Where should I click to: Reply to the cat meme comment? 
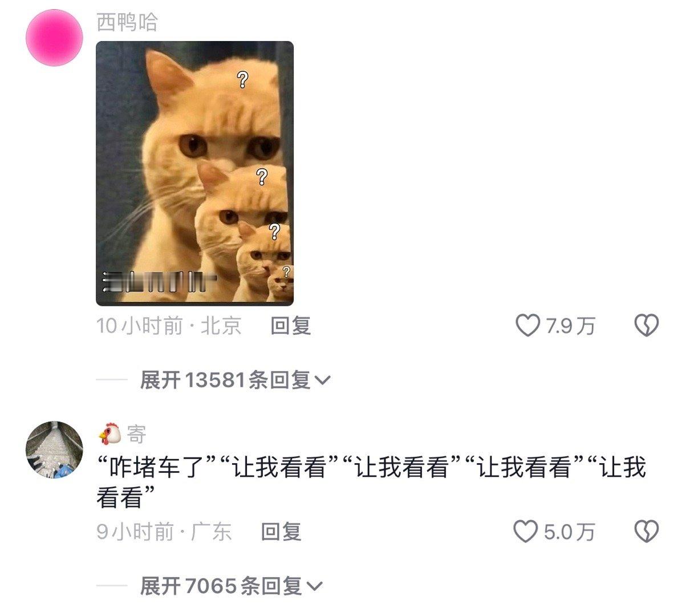(x=290, y=326)
